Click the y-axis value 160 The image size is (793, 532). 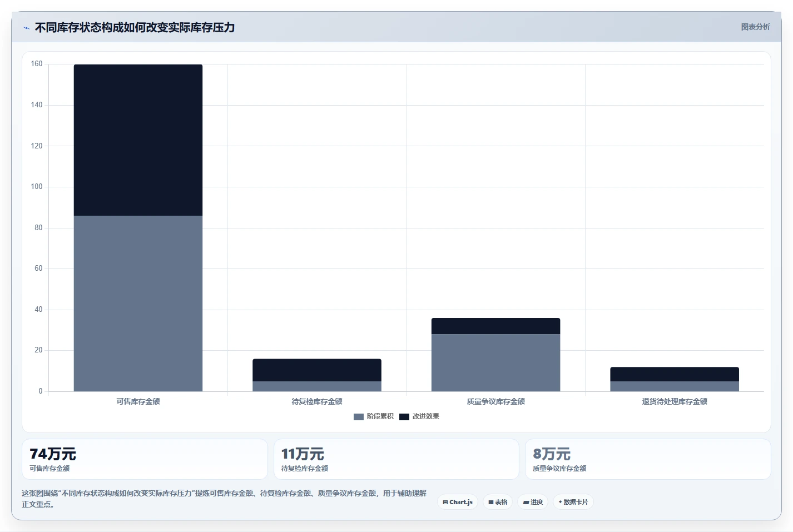[37, 64]
